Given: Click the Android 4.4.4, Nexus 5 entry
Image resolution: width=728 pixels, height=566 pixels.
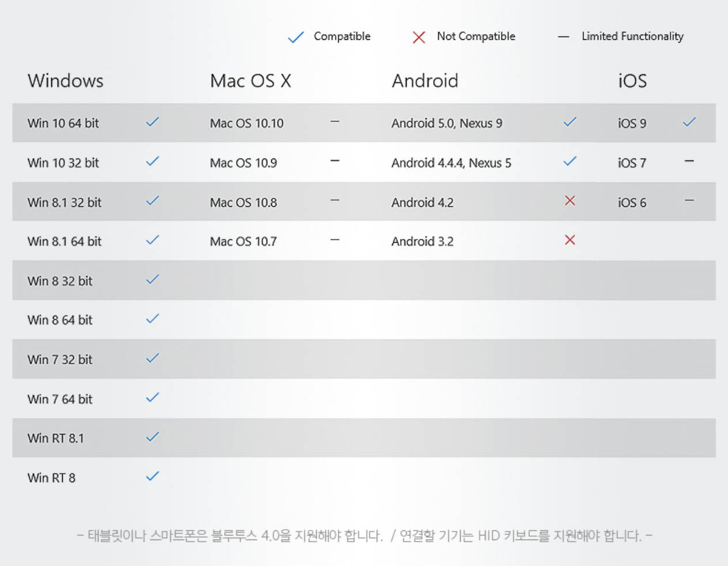Looking at the screenshot, I should tap(451, 163).
